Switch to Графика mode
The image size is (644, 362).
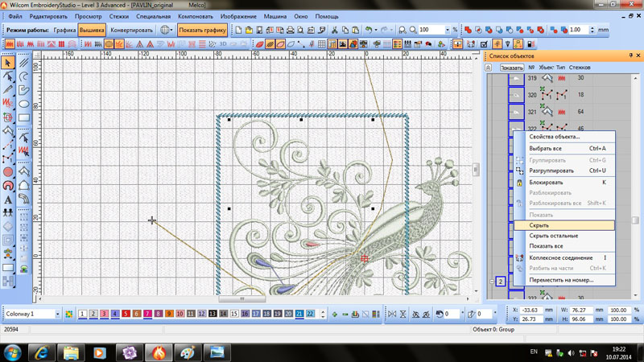[65, 30]
